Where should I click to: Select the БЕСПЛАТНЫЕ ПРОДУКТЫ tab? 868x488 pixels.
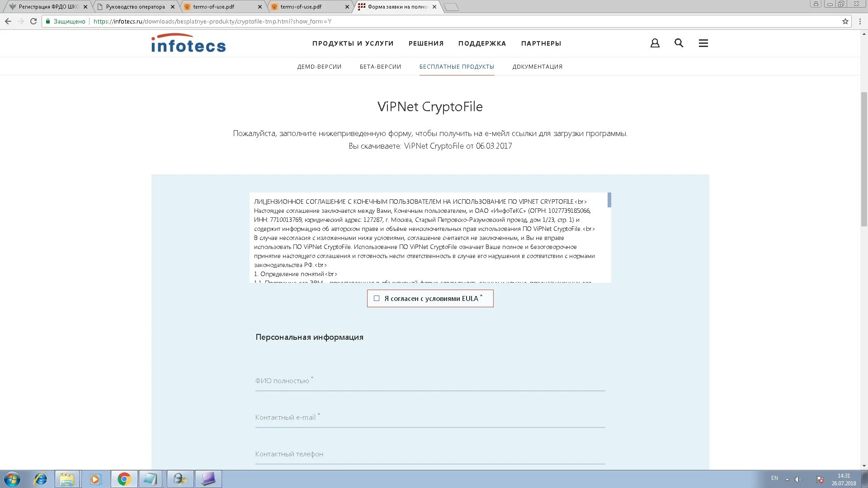click(456, 66)
